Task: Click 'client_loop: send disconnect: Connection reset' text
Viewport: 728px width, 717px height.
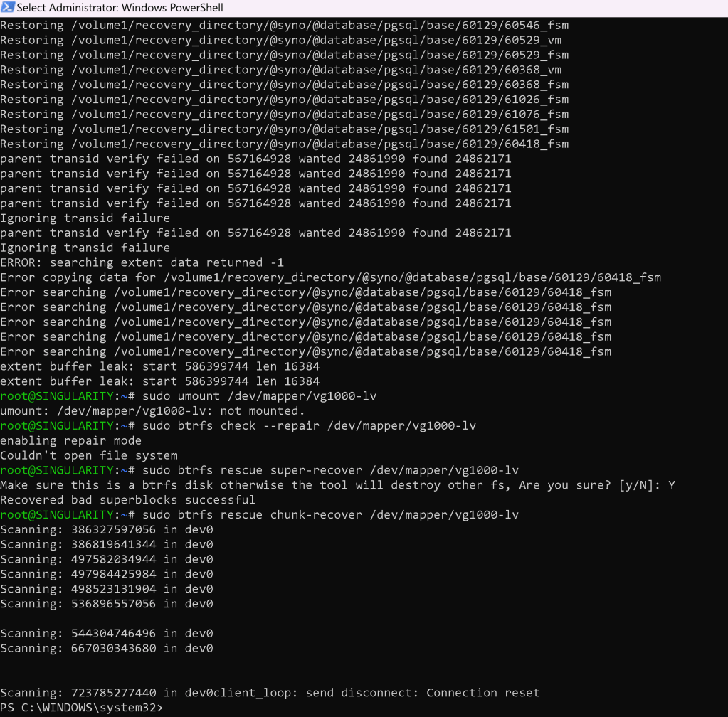Action: pos(376,694)
